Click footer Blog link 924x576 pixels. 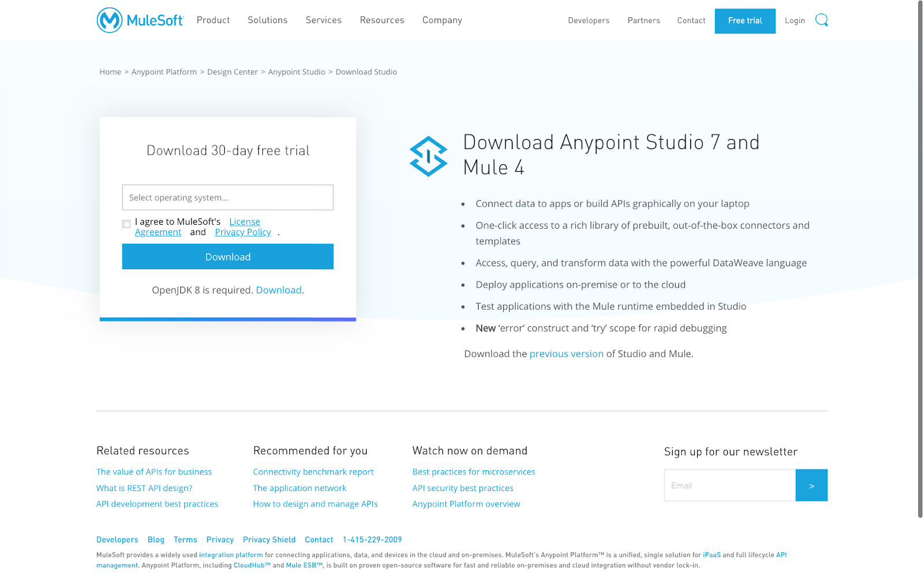click(x=156, y=540)
